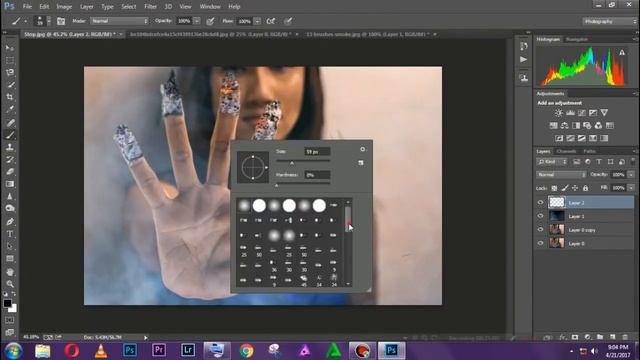
Task: Open the Help menu
Action: pyautogui.click(x=234, y=7)
